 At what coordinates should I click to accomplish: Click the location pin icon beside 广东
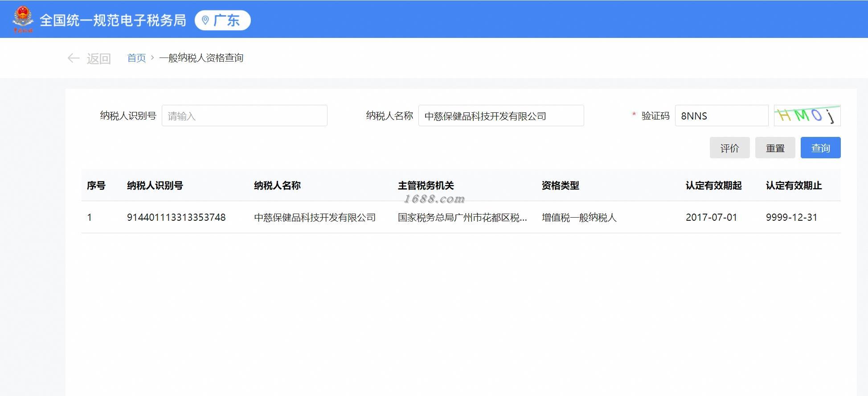(205, 20)
